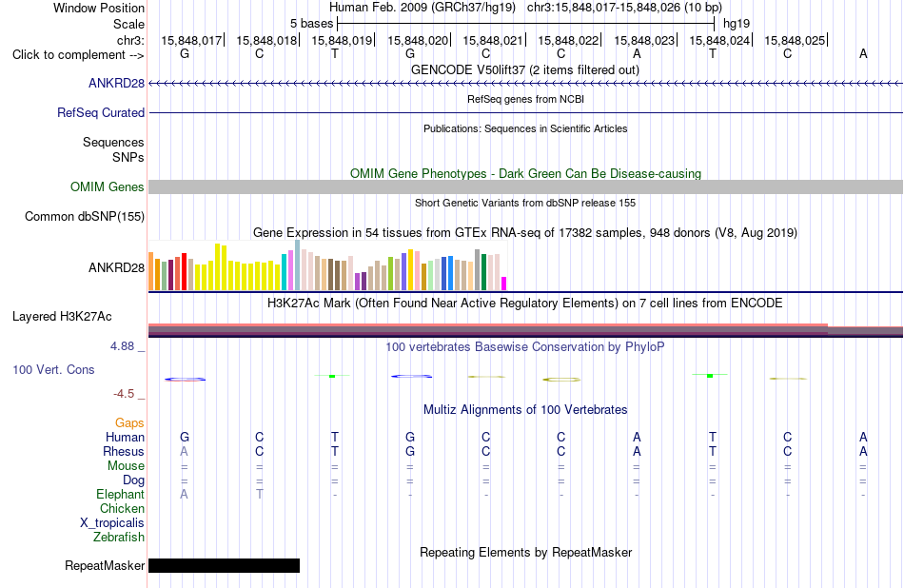Viewport: 904px width, 588px height.
Task: Click the ANKRD28 GTEx expression label
Action: click(x=116, y=267)
